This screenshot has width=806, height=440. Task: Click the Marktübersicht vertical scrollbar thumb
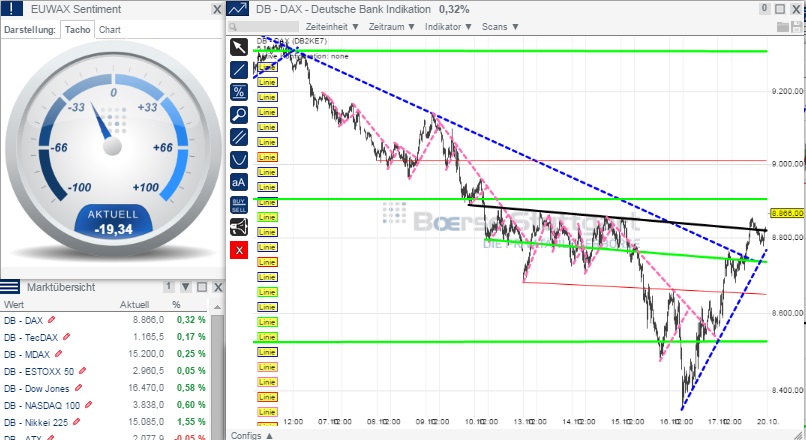[x=217, y=377]
